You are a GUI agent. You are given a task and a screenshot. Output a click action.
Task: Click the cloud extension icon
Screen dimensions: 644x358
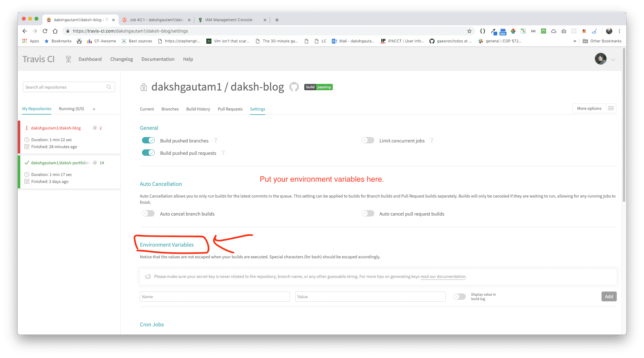coord(554,31)
